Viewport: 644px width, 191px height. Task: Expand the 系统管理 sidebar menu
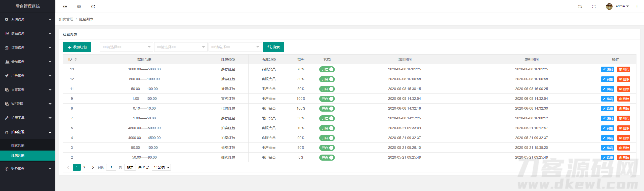click(x=28, y=19)
